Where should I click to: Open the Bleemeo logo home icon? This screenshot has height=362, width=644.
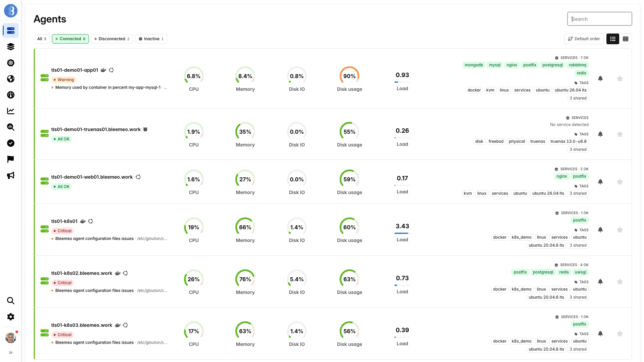11,11
